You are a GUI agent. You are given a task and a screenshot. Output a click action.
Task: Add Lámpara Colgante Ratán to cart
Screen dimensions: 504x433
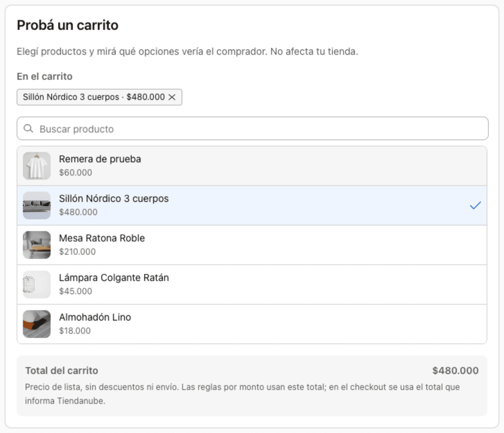pos(252,285)
